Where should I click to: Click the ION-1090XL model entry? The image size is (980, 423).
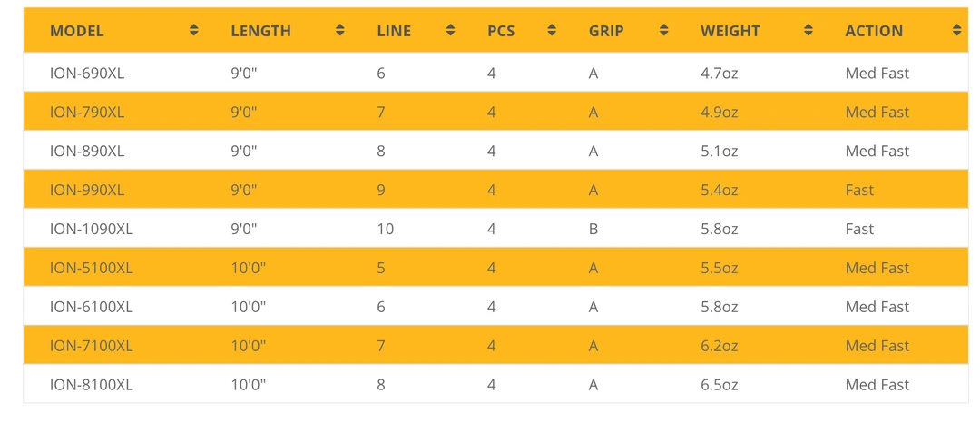click(x=92, y=230)
